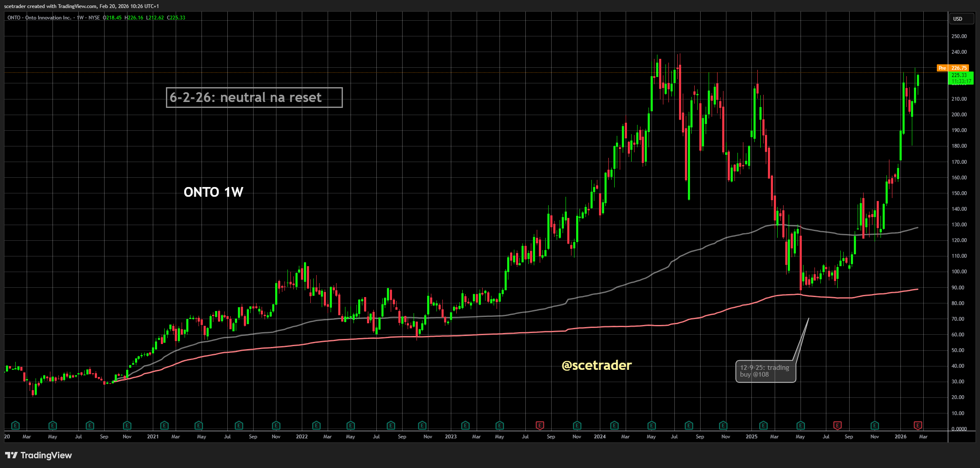The height and width of the screenshot is (468, 980).
Task: Open the earnings marker above May 2024
Action: coord(652,425)
